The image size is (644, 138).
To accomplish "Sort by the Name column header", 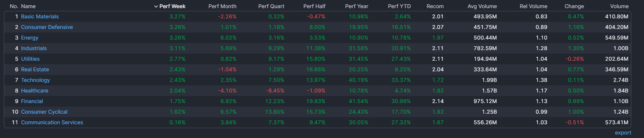I will (28, 6).
